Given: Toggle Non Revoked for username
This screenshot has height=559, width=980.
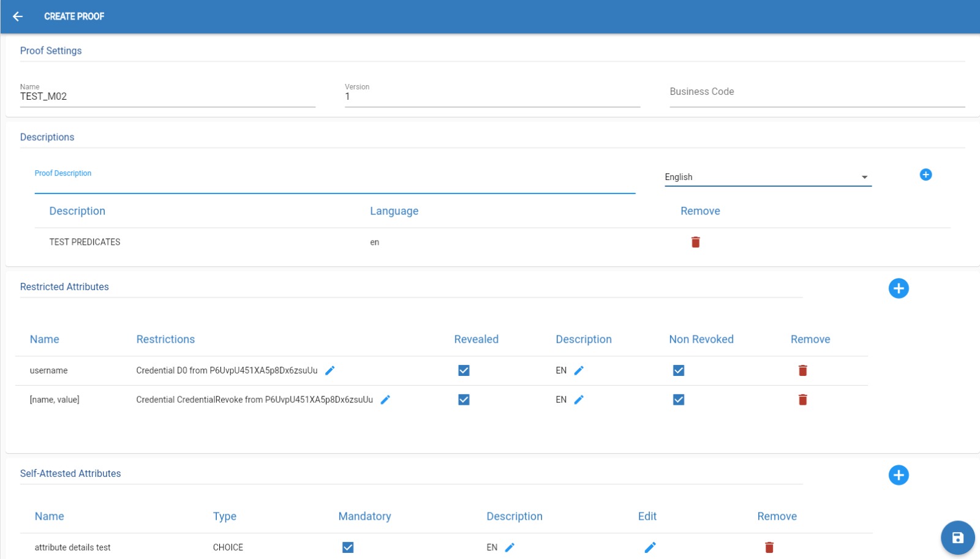Looking at the screenshot, I should [679, 370].
